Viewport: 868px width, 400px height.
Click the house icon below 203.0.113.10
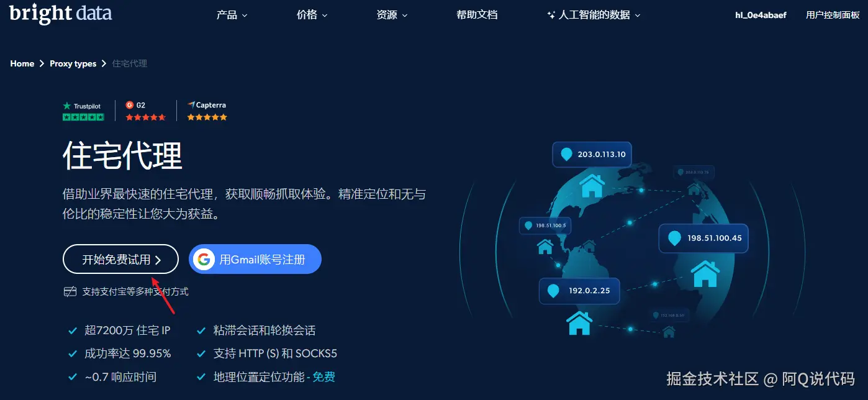click(x=592, y=185)
